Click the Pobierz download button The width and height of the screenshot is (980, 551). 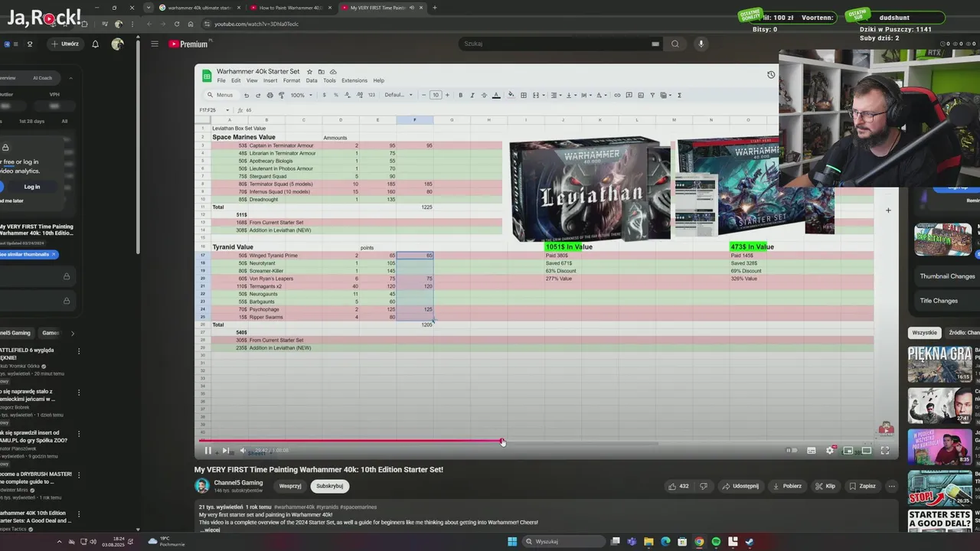(x=787, y=486)
